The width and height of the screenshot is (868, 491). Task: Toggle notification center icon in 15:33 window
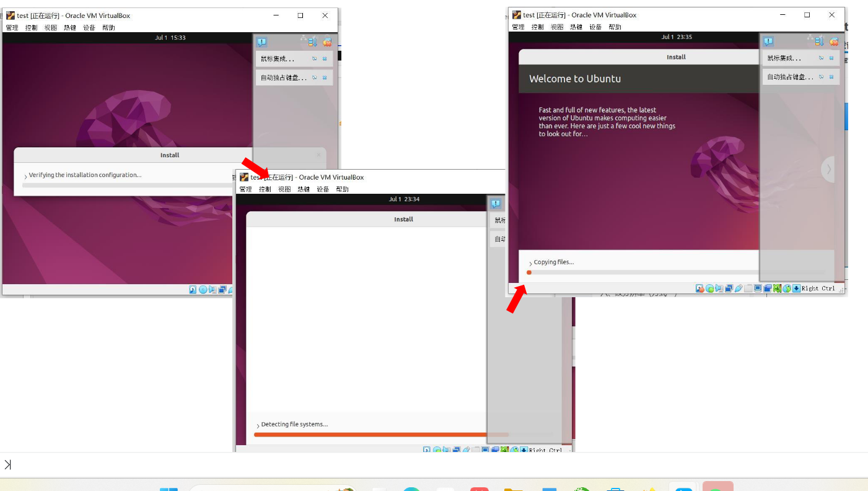pos(261,42)
